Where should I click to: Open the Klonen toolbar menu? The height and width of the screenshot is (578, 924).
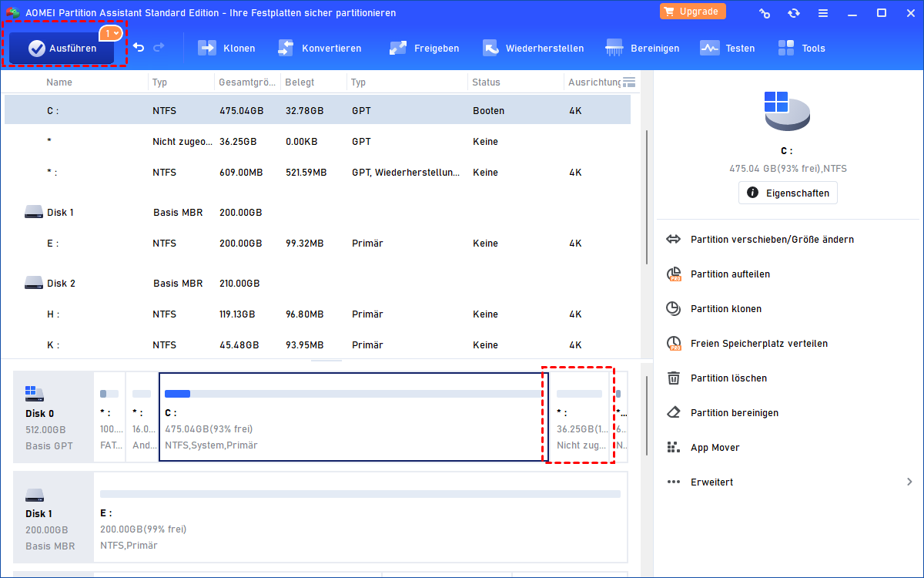click(226, 48)
